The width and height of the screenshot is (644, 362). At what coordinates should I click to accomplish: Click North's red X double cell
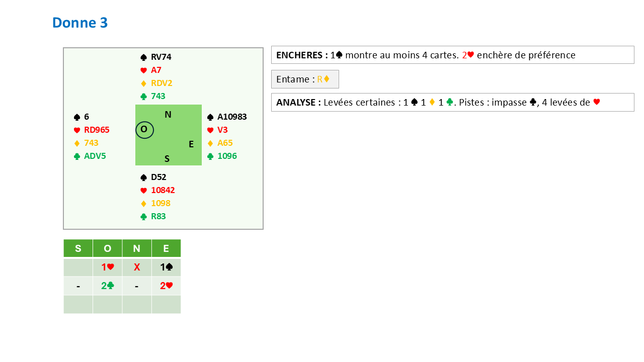(137, 267)
